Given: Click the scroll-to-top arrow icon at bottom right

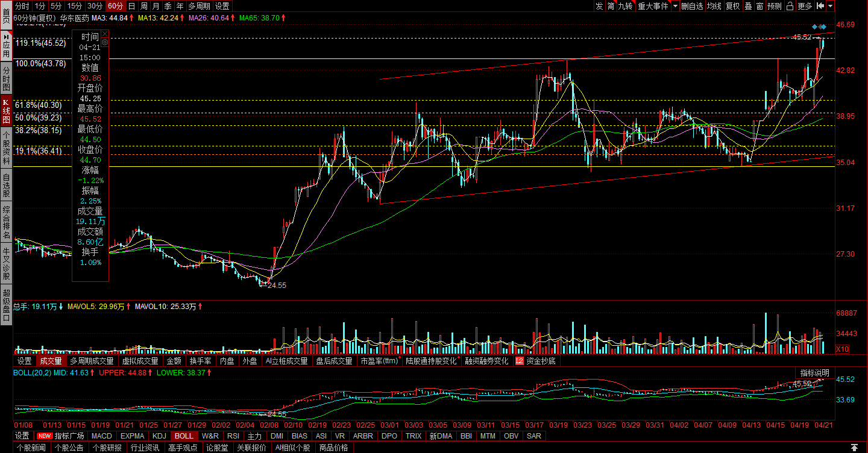Looking at the screenshot, I should click(854, 448).
